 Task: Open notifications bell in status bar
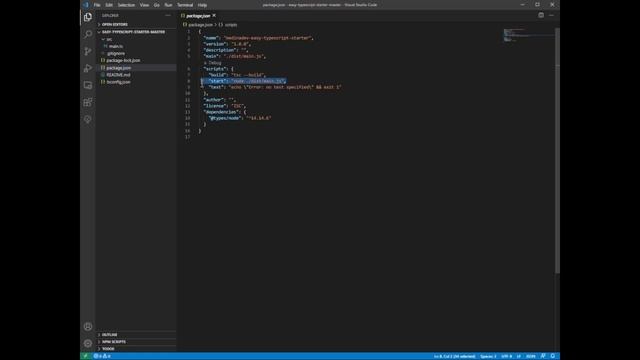point(553,356)
